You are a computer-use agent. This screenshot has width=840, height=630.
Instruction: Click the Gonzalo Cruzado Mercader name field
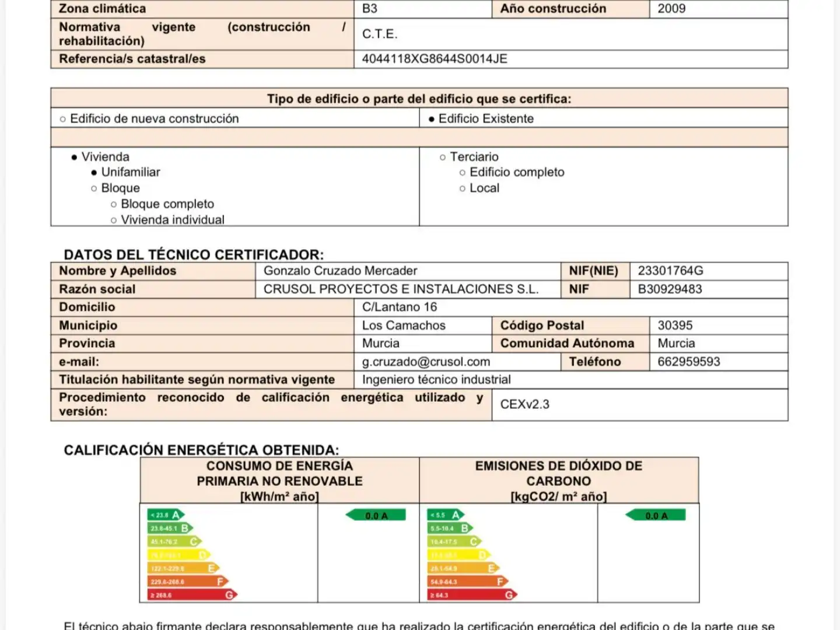(x=408, y=271)
